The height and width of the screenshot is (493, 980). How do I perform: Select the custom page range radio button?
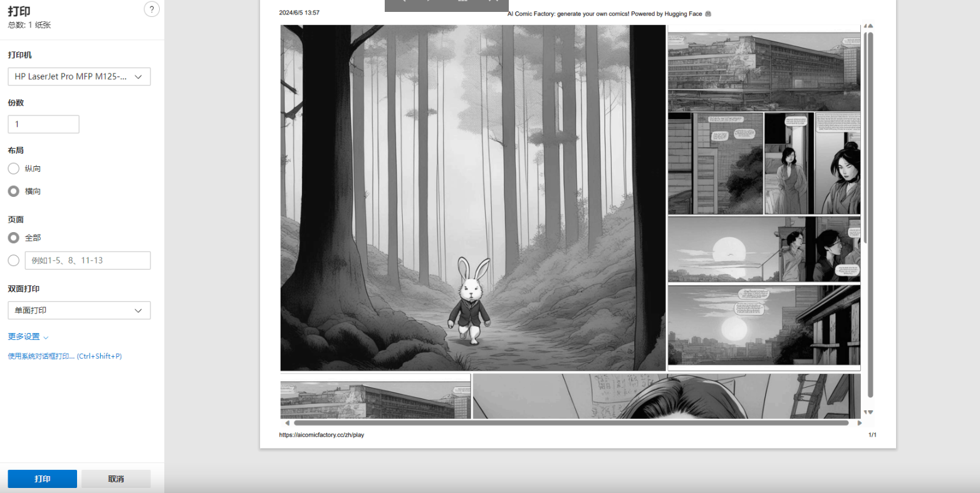click(14, 260)
